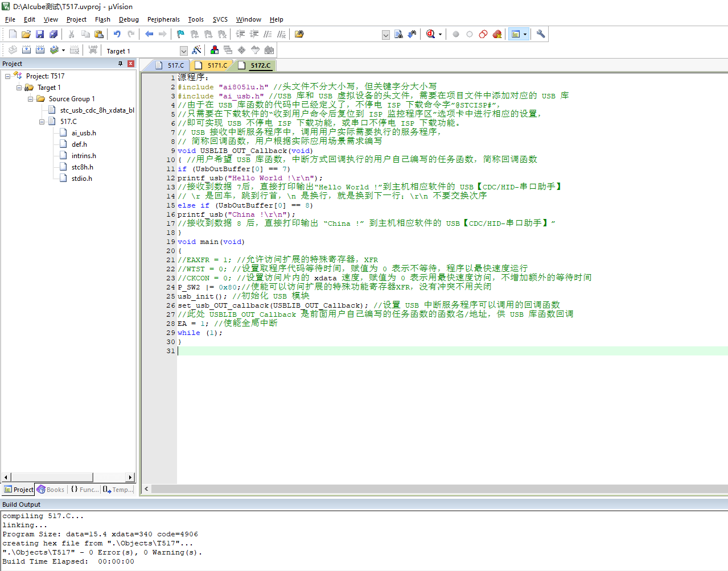The height and width of the screenshot is (571, 728).
Task: Undo the last edit
Action: 117,34
